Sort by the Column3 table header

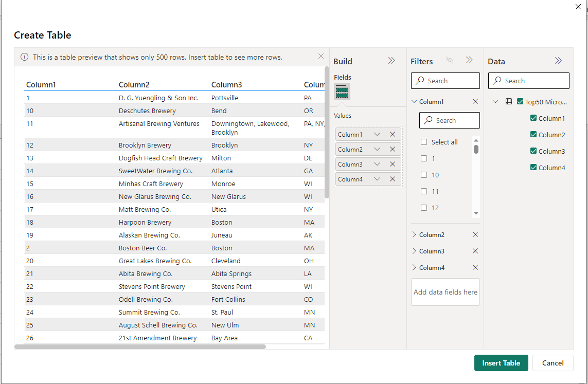coord(226,85)
